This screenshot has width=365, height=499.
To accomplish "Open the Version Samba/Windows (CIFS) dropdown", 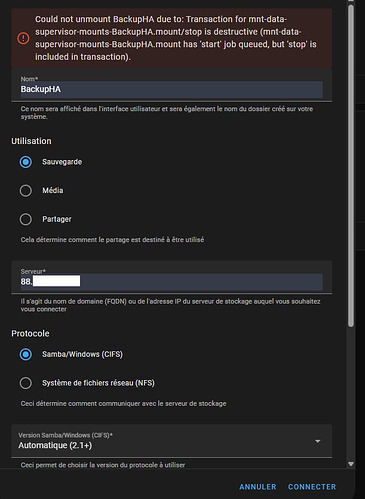I will coord(172,441).
